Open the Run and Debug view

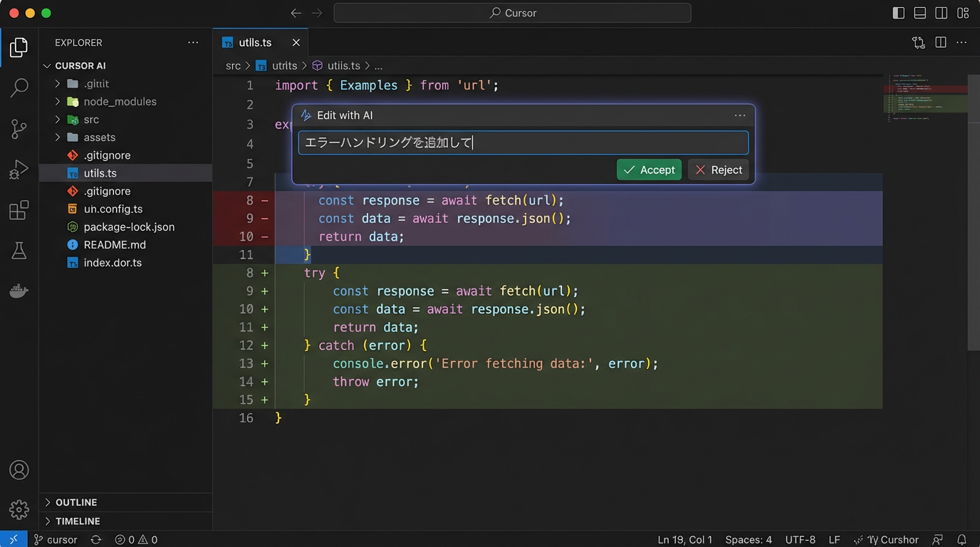[19, 170]
